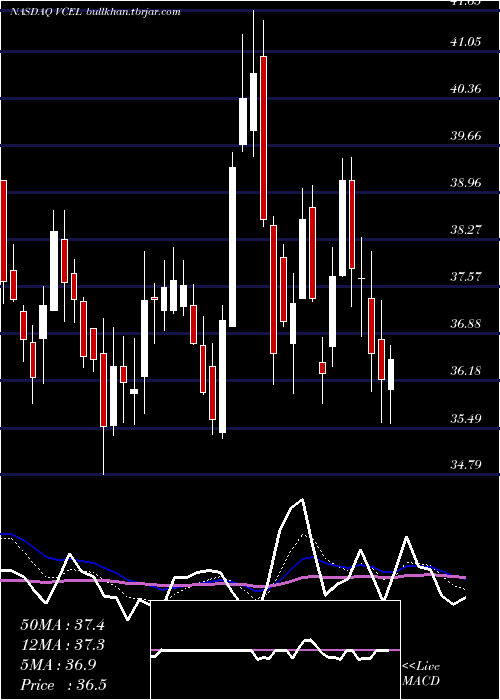Click the 36.18 price axis label
500x700 pixels.
[x=466, y=371]
